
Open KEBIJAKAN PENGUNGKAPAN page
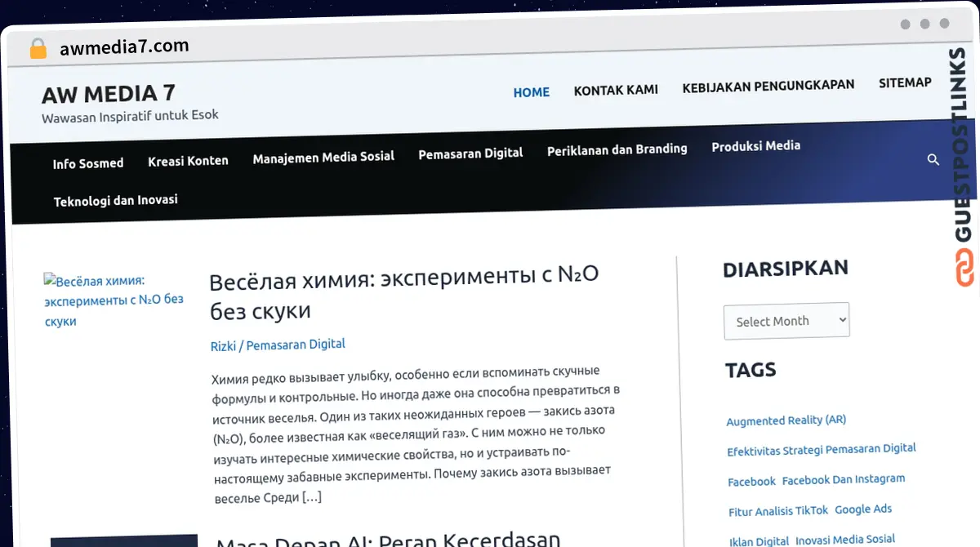click(x=768, y=86)
